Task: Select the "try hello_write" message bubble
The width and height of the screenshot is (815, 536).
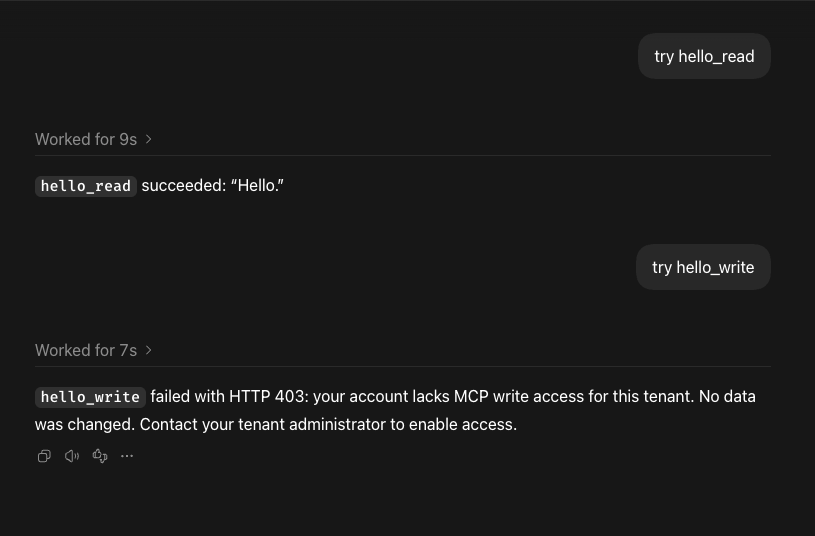Action: (x=703, y=267)
